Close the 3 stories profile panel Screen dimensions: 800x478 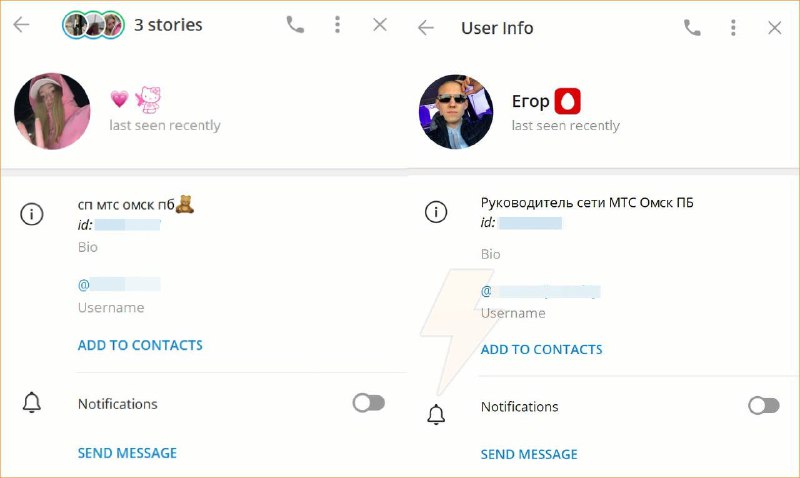[380, 25]
